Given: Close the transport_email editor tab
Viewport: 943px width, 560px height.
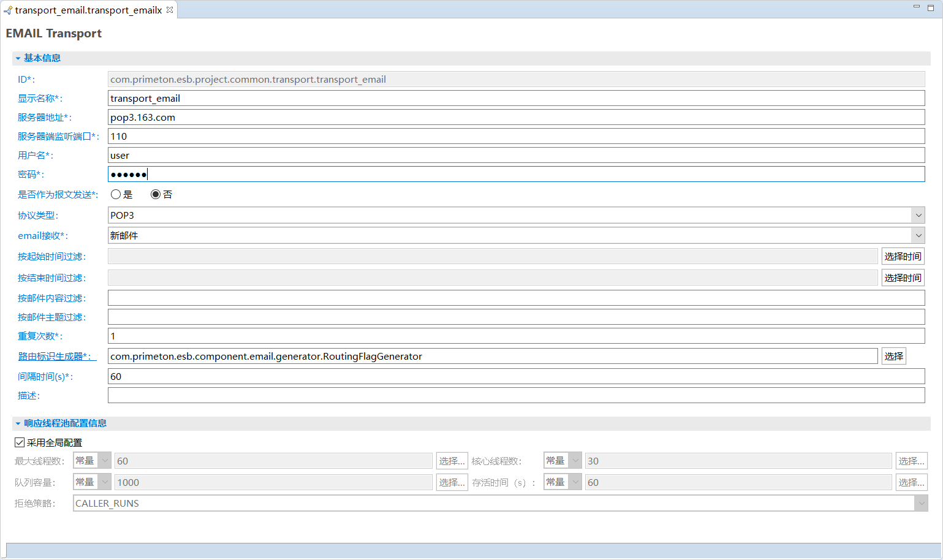Looking at the screenshot, I should coord(170,10).
